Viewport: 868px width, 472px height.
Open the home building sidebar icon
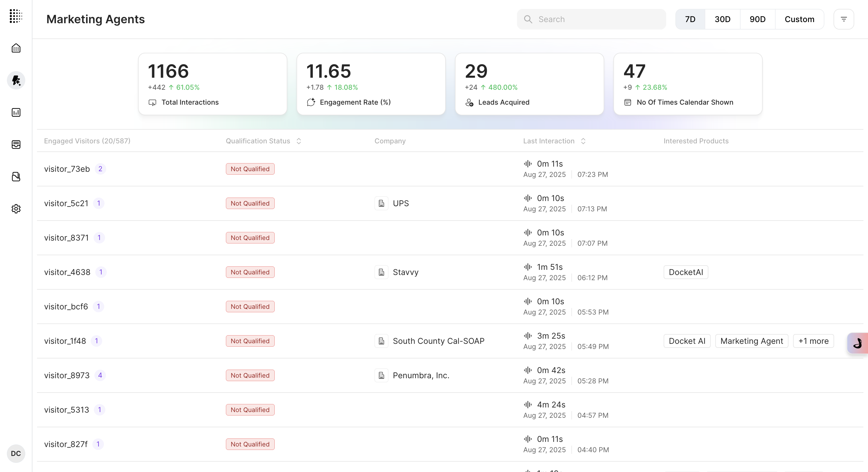[x=16, y=48]
